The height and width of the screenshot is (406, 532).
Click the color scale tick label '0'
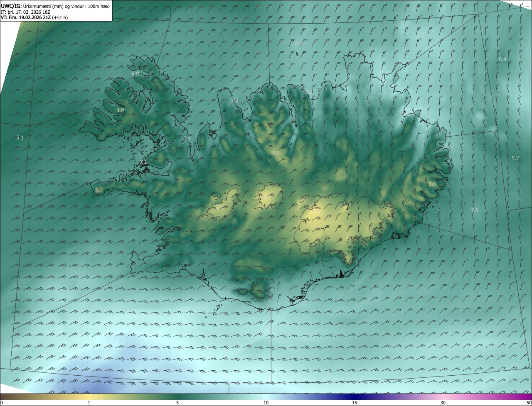tap(2, 403)
